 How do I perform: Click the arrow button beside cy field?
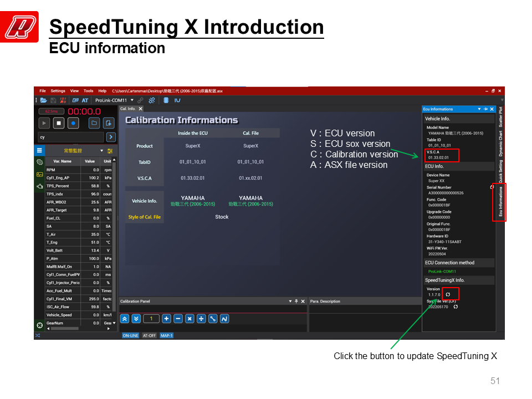(111, 137)
